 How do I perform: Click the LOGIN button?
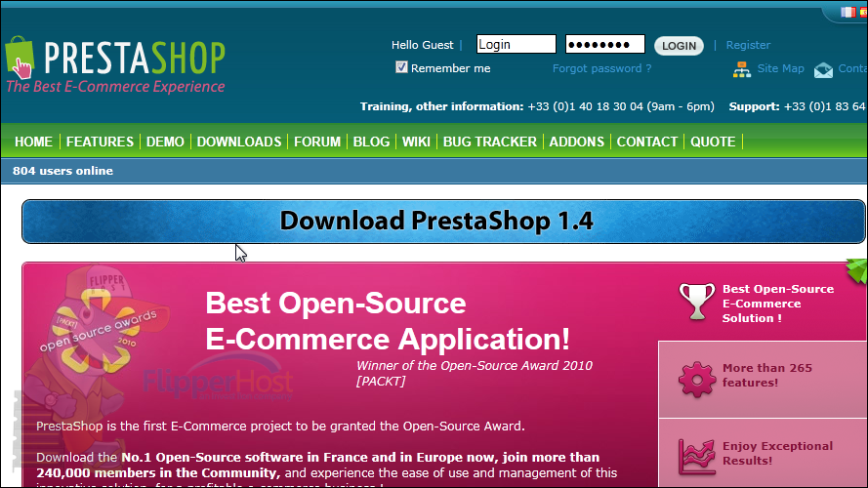(x=679, y=46)
